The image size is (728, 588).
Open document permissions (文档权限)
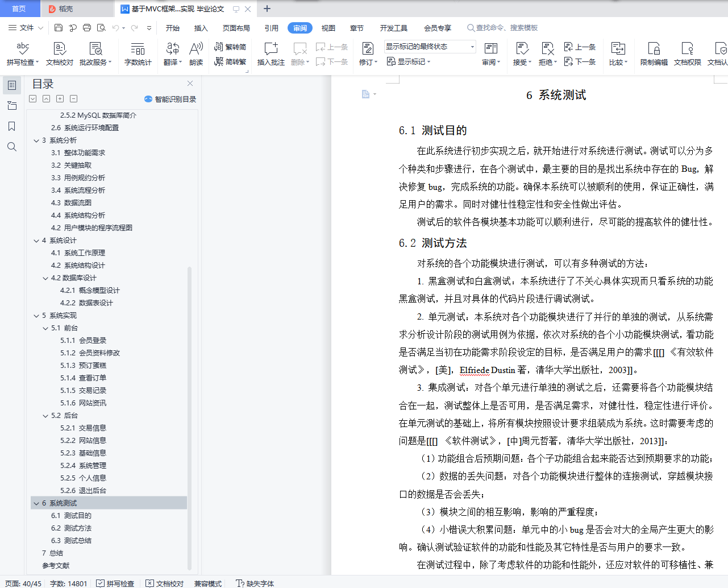click(688, 54)
